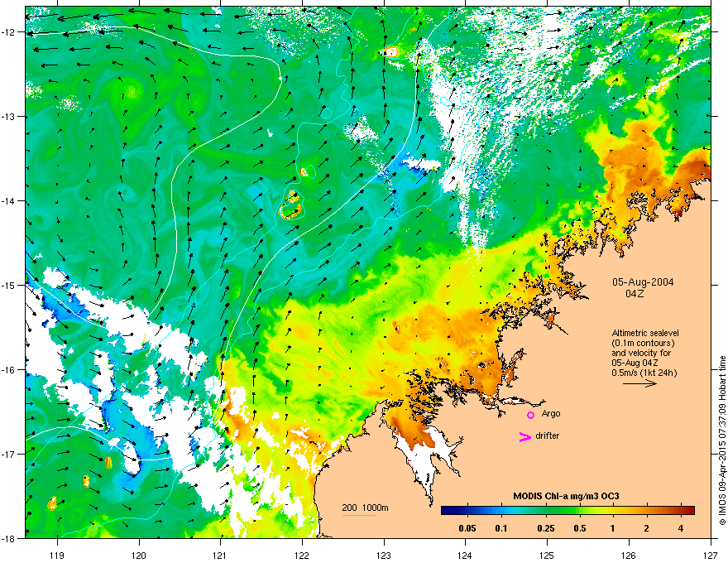The height and width of the screenshot is (563, 728).
Task: Click the magenta drifter arrow legend symbol
Action: [x=524, y=436]
